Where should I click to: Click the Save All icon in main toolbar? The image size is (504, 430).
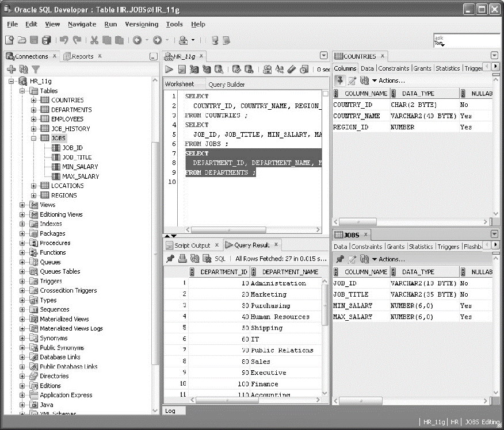(x=47, y=40)
